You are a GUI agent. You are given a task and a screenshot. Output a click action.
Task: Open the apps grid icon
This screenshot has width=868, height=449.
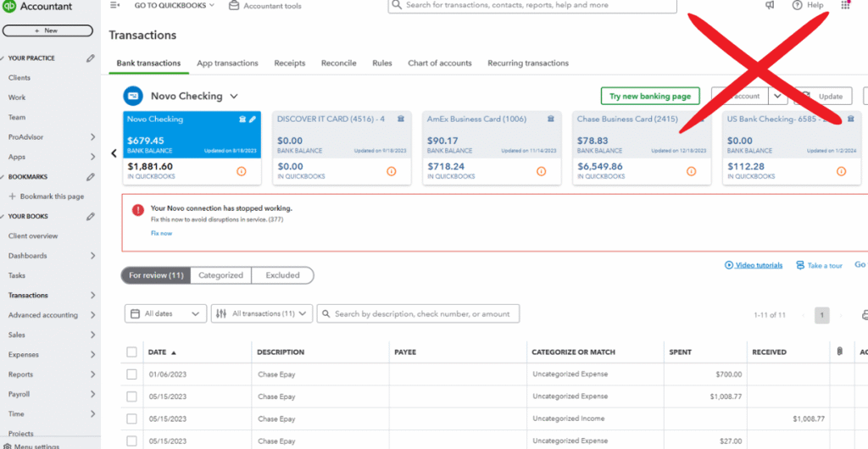click(845, 4)
